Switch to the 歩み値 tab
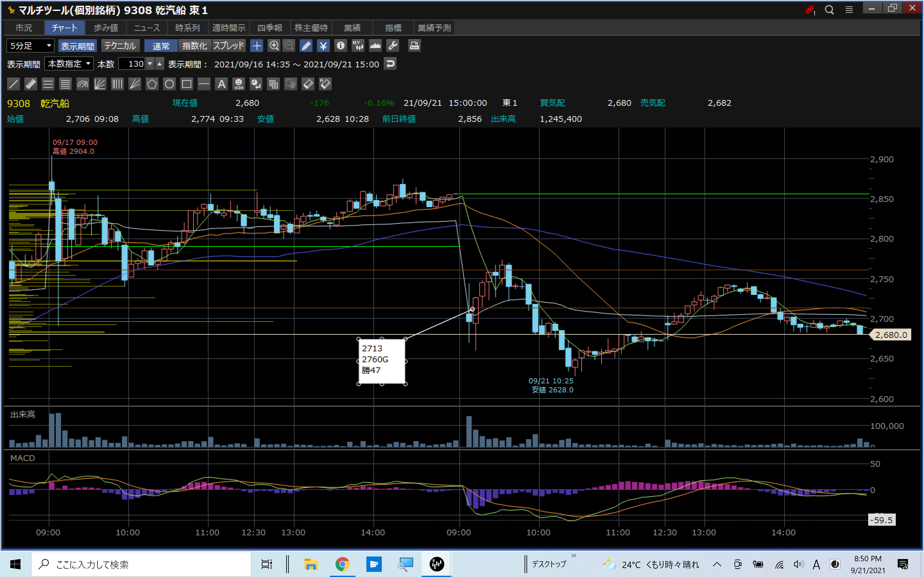The image size is (924, 577). pos(106,28)
